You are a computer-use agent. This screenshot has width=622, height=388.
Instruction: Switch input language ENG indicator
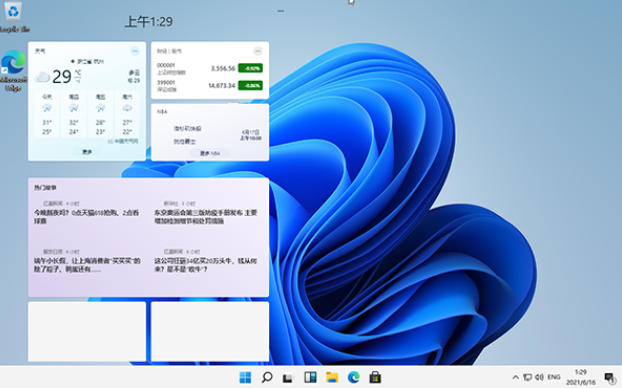pyautogui.click(x=554, y=377)
